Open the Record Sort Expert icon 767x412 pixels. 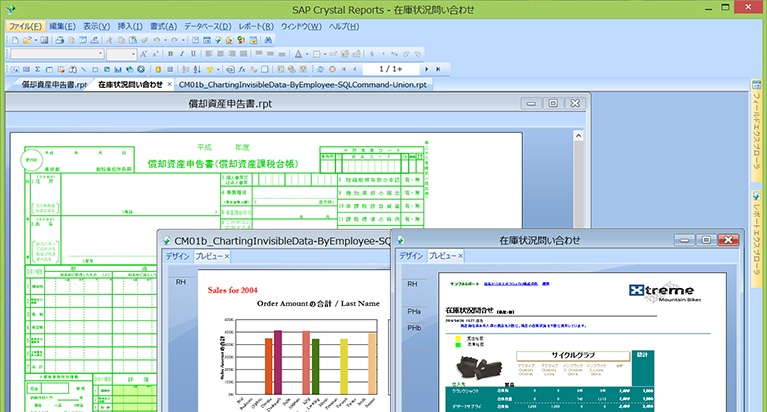coord(197,69)
